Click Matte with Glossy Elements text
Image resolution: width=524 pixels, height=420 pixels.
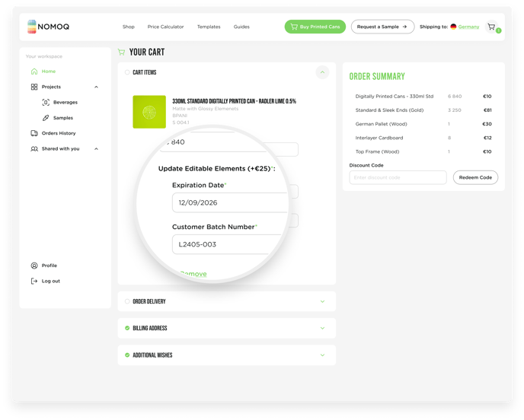click(x=206, y=109)
